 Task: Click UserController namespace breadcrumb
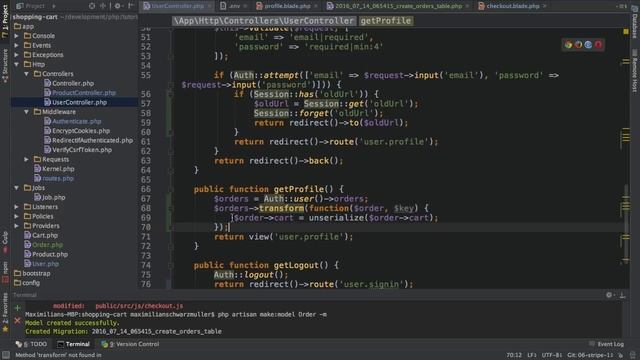click(264, 21)
